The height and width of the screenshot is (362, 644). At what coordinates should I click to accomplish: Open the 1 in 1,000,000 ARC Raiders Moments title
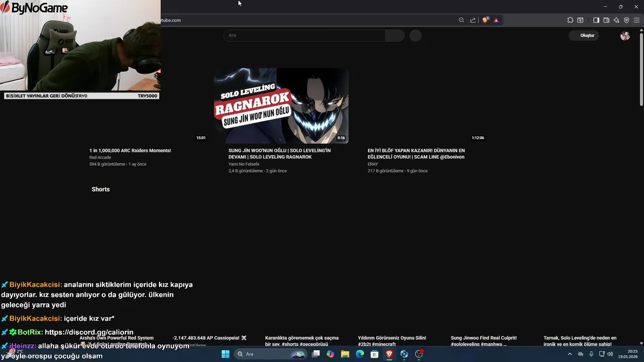coord(130,150)
